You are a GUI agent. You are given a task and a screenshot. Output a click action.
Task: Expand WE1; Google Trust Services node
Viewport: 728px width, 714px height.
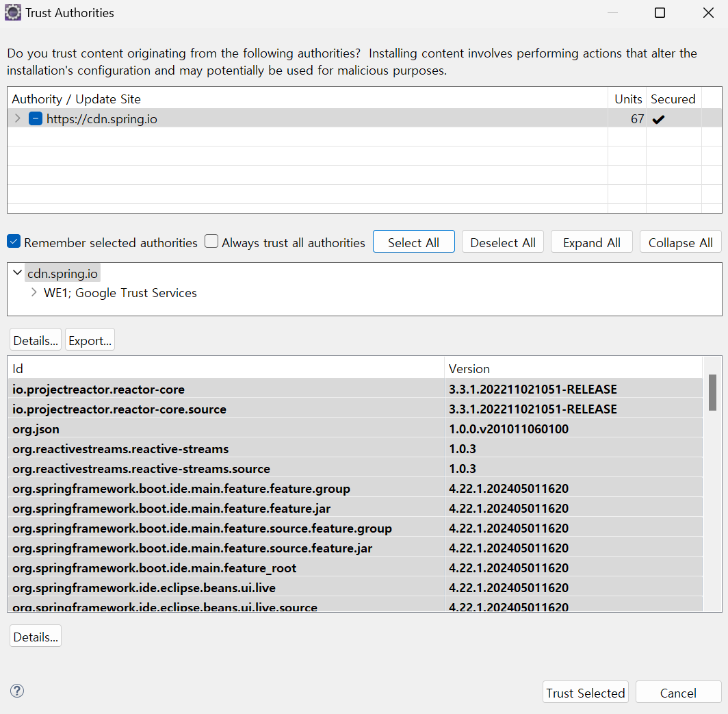(x=34, y=292)
